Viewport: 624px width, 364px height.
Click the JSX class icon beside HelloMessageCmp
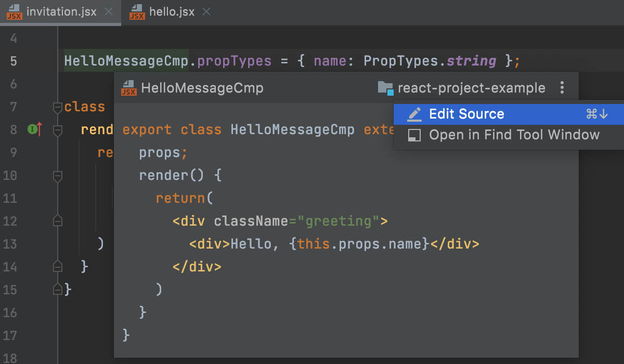(x=128, y=88)
